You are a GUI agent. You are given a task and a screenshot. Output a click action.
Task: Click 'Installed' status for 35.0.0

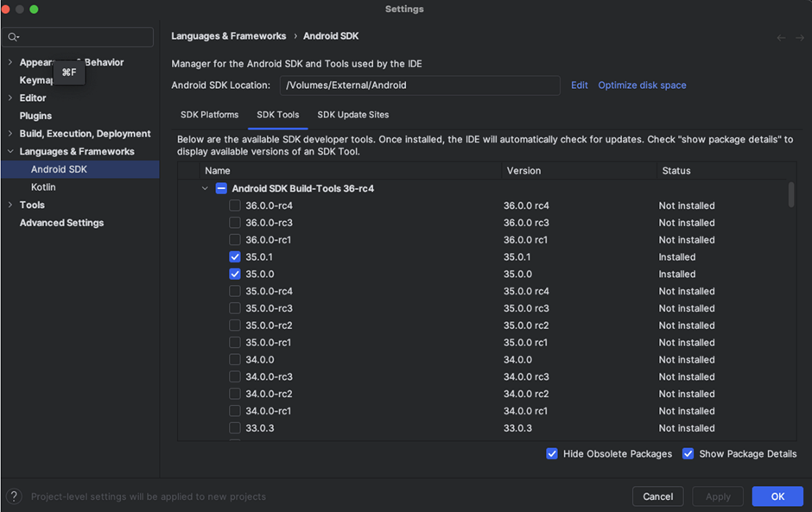677,274
